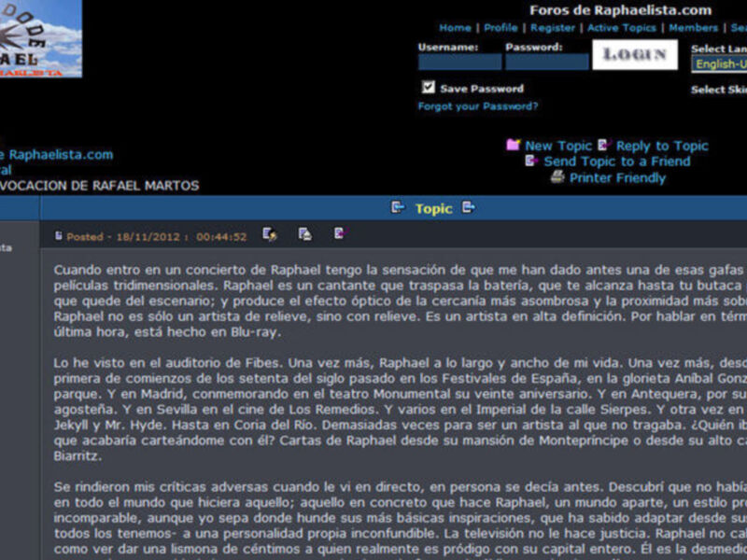Open the Members menu link
The image size is (747, 560).
coord(693,28)
